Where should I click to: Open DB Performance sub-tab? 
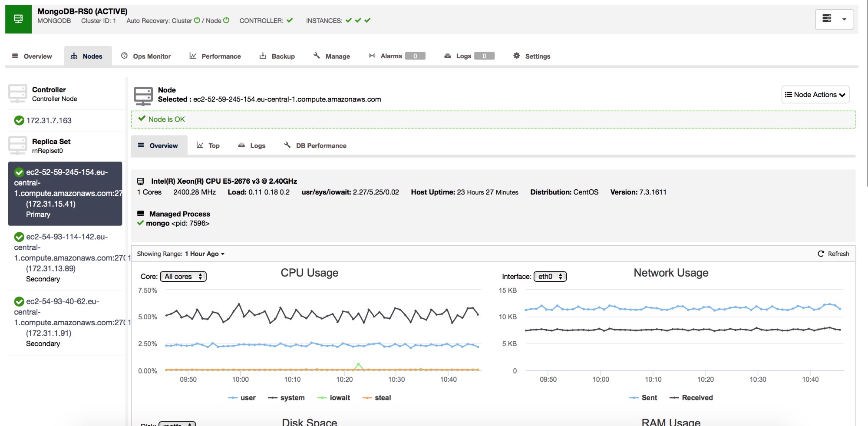[x=315, y=145]
